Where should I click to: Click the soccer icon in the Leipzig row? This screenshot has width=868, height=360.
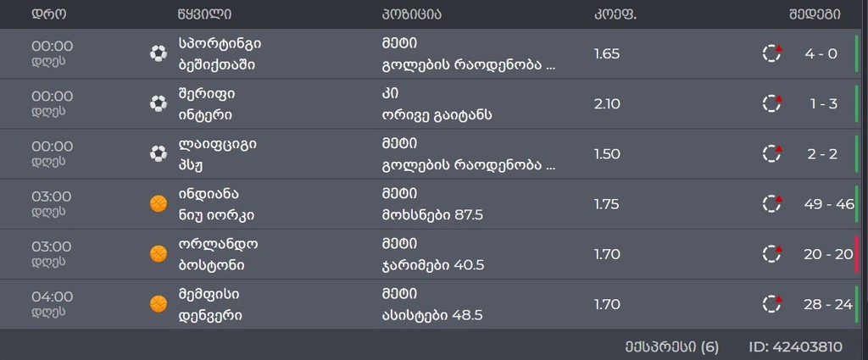point(159,153)
